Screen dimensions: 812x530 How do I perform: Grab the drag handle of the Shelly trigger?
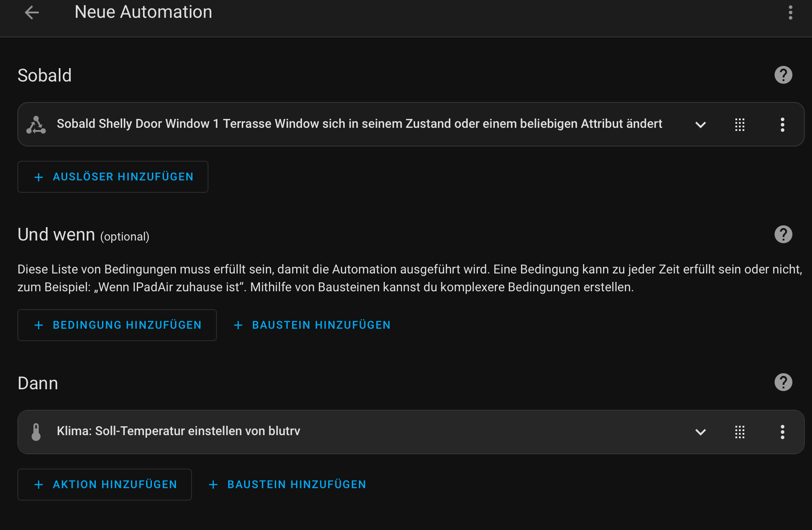(x=739, y=125)
